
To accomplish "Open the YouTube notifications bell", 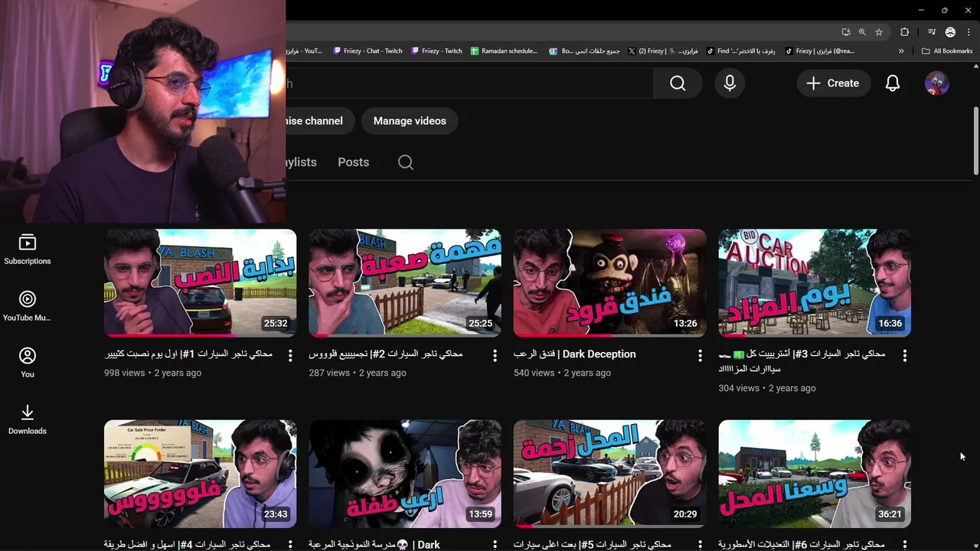I will tap(893, 83).
